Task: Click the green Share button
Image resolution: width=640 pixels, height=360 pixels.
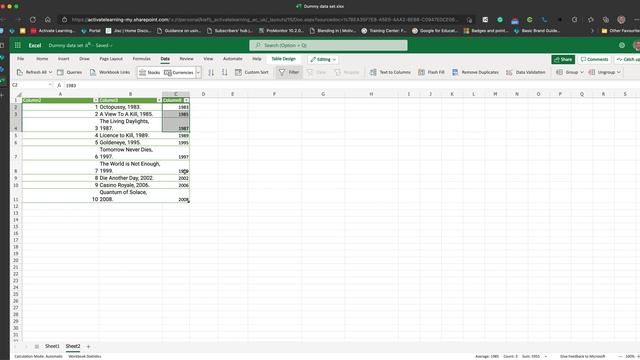Action: click(x=563, y=60)
